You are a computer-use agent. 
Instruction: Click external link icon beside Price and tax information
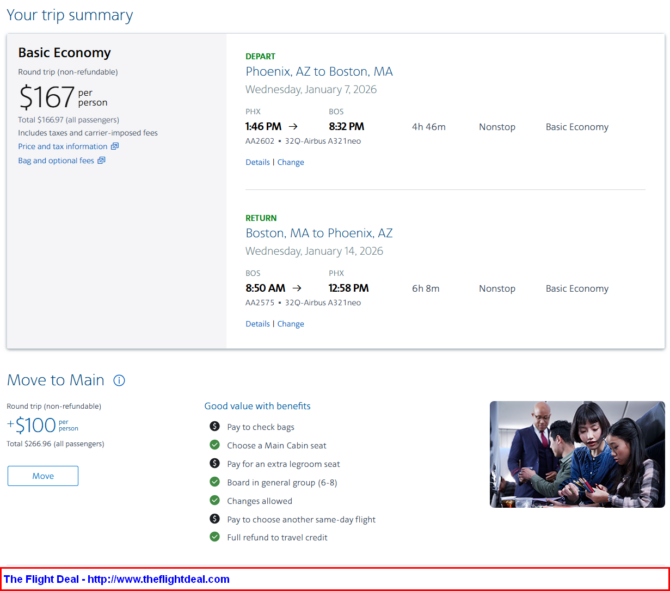tap(115, 146)
